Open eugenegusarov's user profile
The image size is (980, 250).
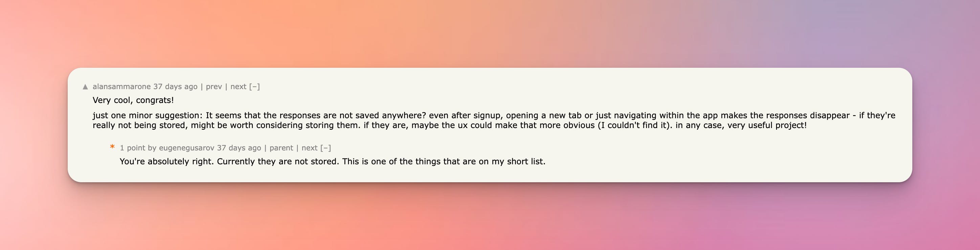[x=186, y=148]
